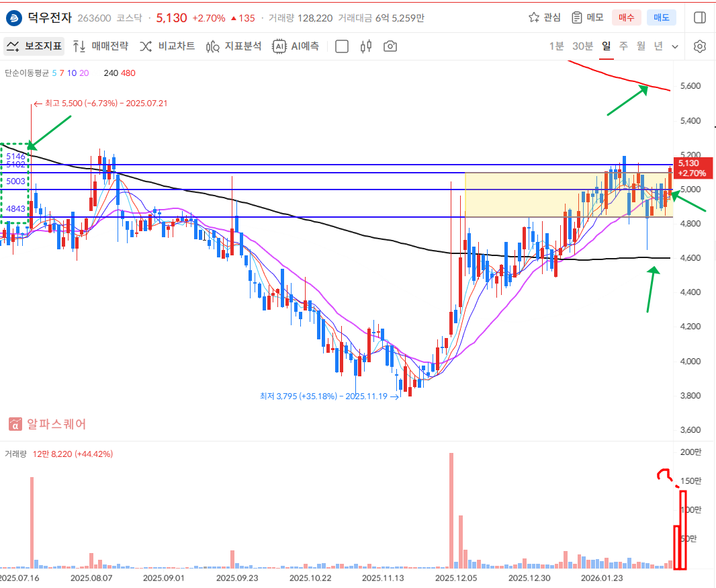
Task: Switch to the 1분 timeframe
Action: 556,46
